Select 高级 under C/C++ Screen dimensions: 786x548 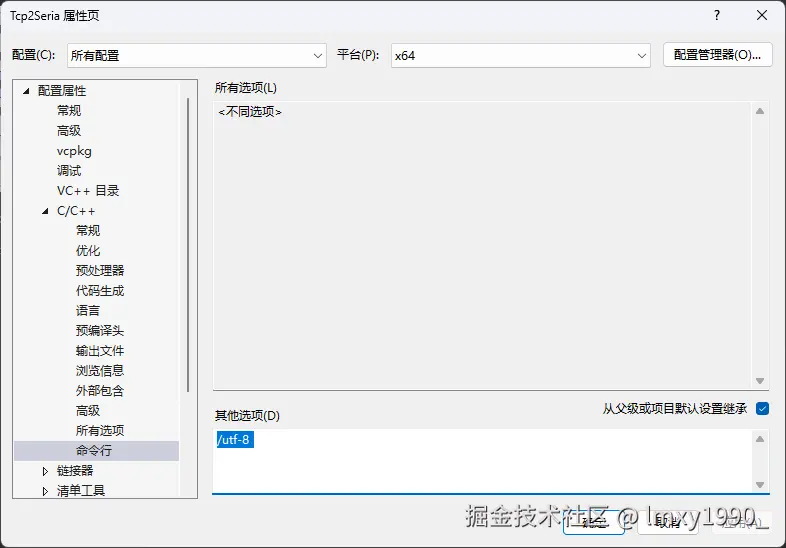(x=88, y=411)
